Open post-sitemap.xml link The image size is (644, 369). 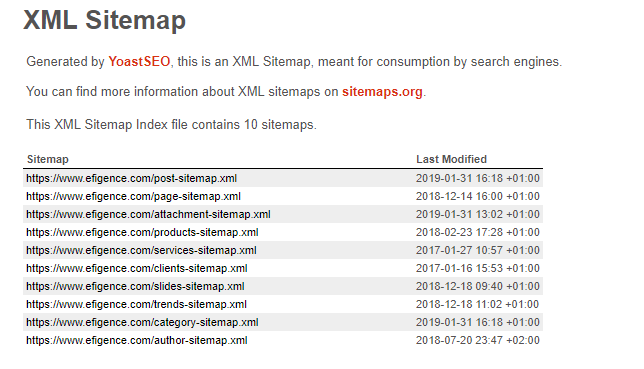click(x=131, y=178)
